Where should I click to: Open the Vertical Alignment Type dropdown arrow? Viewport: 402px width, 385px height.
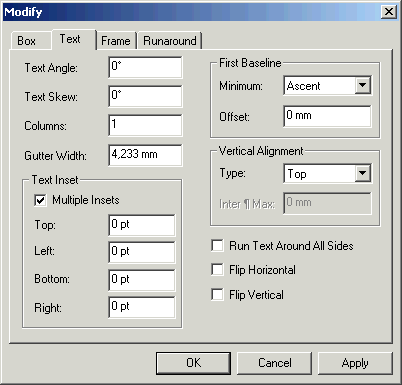(x=363, y=173)
